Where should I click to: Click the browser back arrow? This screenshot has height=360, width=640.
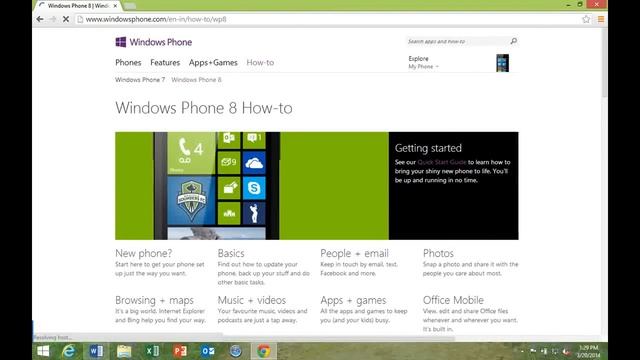tap(40, 19)
